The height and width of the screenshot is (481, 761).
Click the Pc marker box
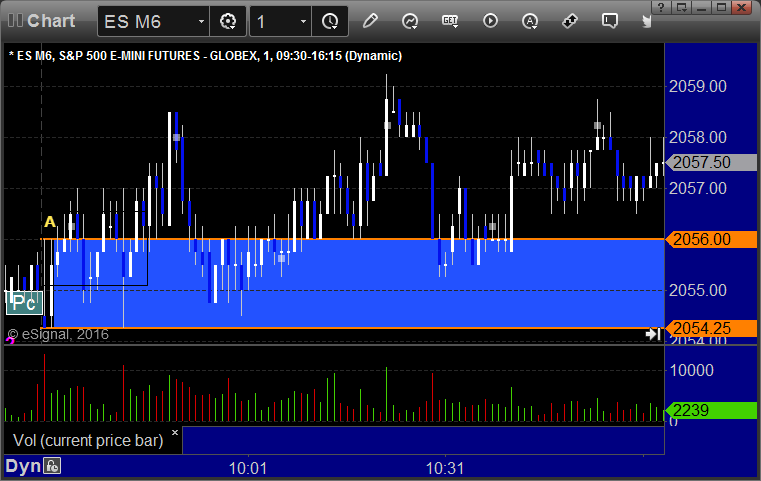pyautogui.click(x=24, y=303)
